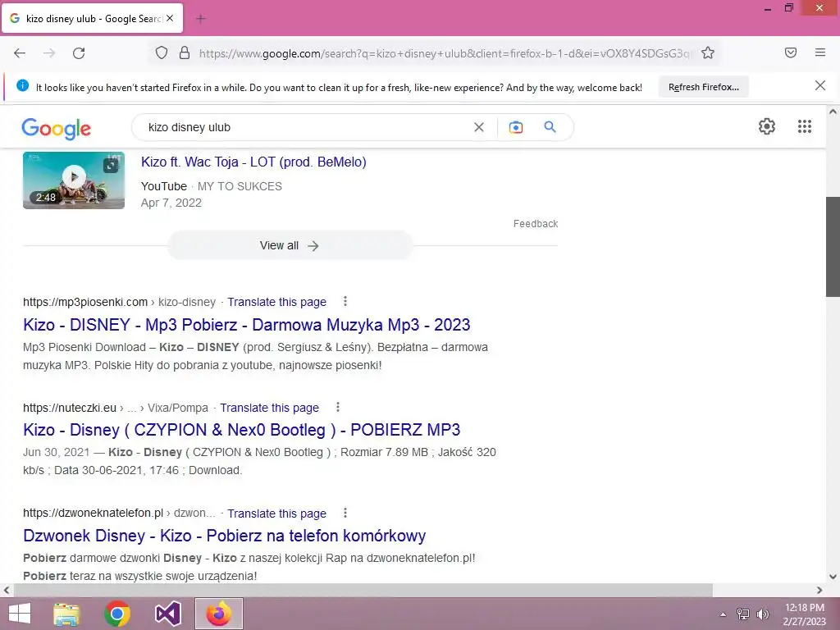Open Visual Studio from the taskbar
The width and height of the screenshot is (840, 630).
pos(167,614)
